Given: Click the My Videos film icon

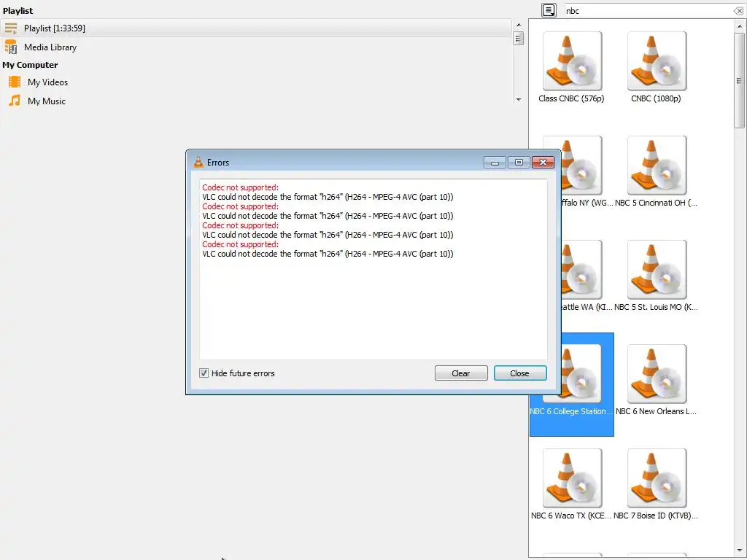Looking at the screenshot, I should click(x=15, y=82).
